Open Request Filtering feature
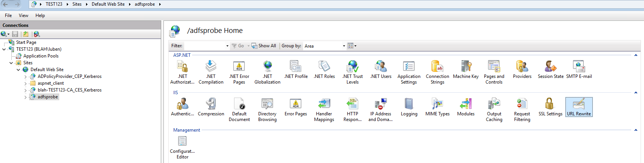The height and width of the screenshot is (163, 644). [522, 110]
